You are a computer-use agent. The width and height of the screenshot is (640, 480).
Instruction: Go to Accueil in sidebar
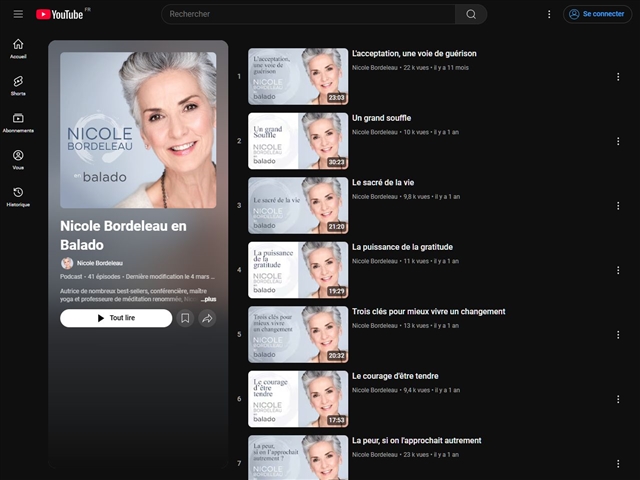18,49
